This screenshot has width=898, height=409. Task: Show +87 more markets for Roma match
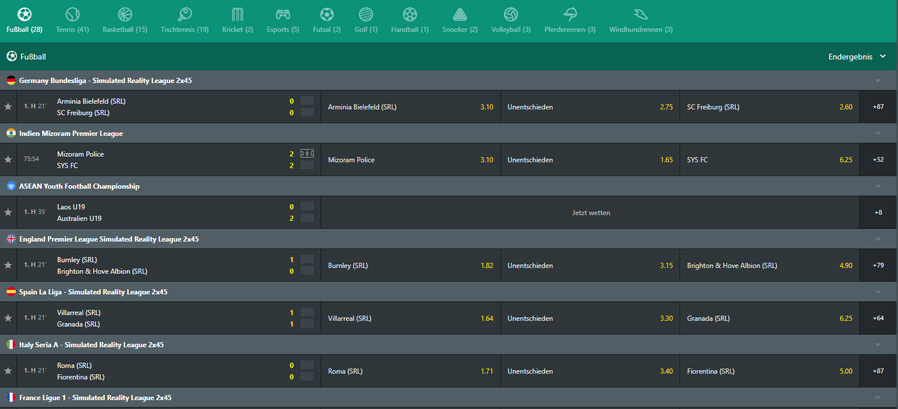(x=879, y=371)
